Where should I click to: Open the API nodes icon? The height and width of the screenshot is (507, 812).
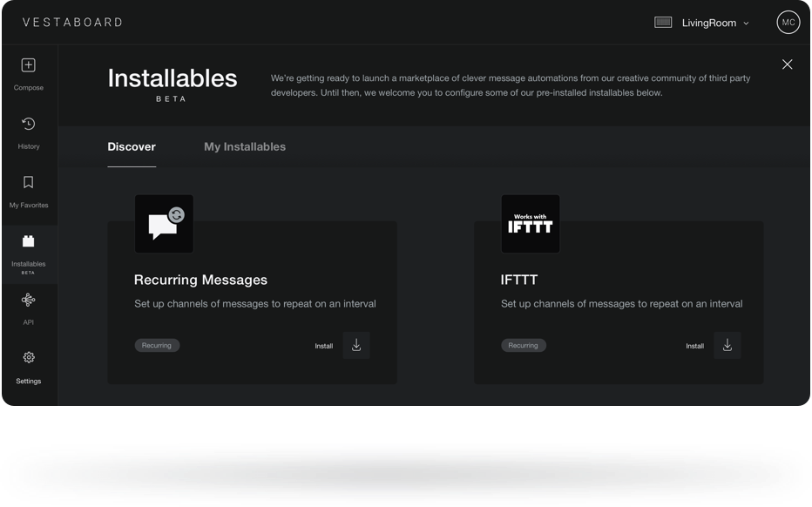coord(29,300)
